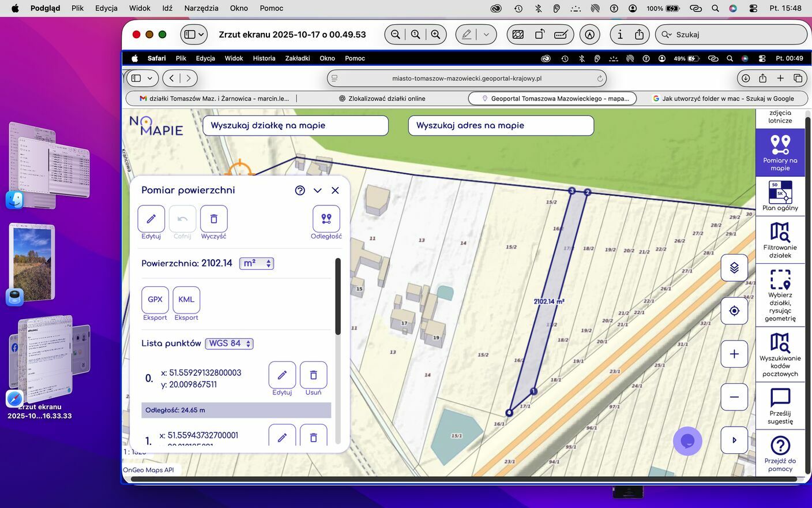
Task: Click the Preview rotate image icon
Action: coord(540,35)
